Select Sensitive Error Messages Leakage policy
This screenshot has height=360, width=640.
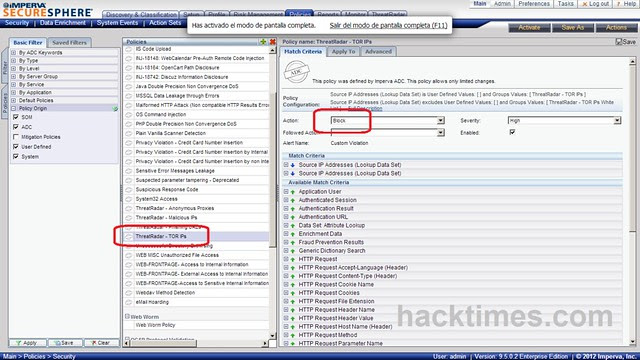(175, 171)
